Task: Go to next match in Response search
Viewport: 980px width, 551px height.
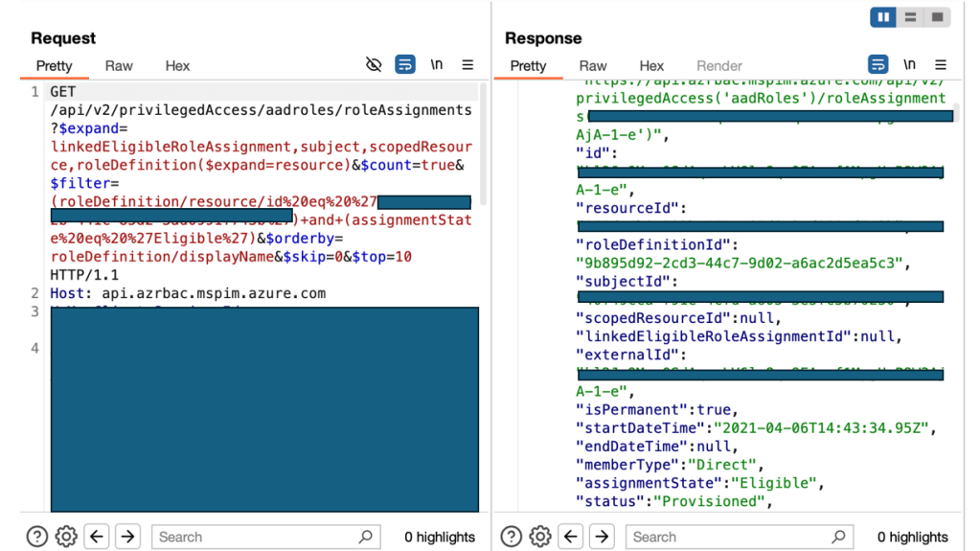Action: [602, 537]
